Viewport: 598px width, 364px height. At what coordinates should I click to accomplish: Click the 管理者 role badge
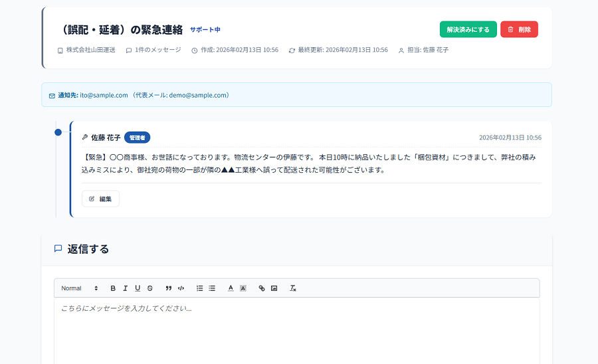[x=138, y=137]
